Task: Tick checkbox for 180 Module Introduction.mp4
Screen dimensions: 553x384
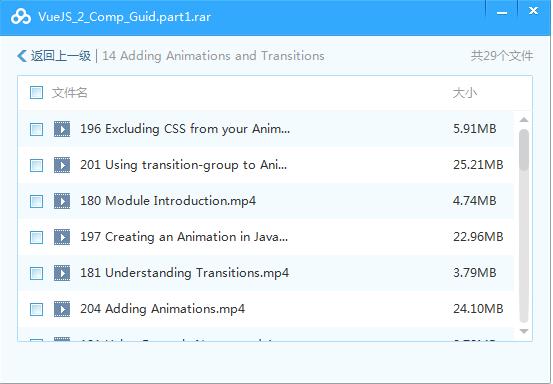Action: tap(36, 201)
